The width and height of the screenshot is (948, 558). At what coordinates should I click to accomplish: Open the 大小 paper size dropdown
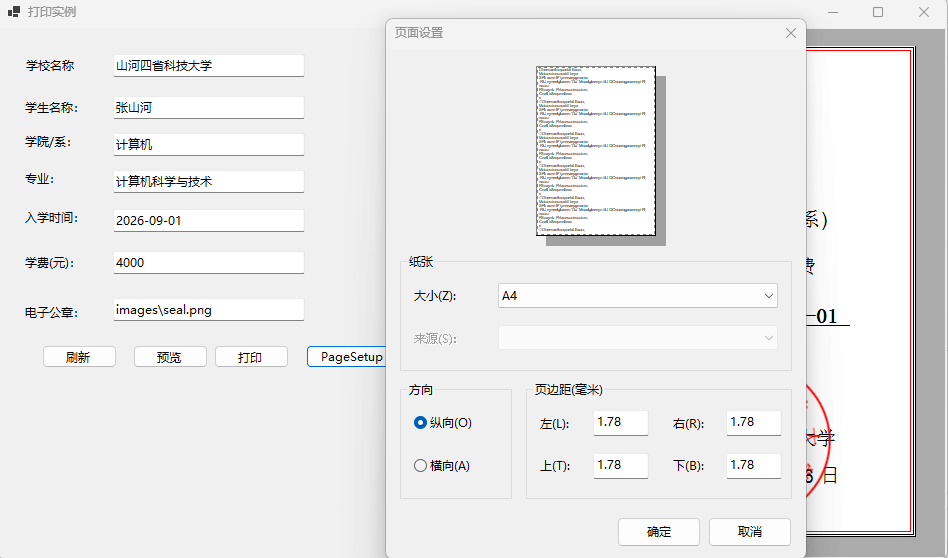pyautogui.click(x=637, y=296)
